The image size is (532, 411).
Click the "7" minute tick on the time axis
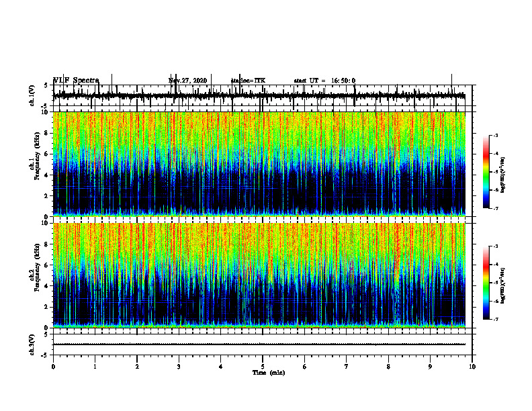coord(347,367)
